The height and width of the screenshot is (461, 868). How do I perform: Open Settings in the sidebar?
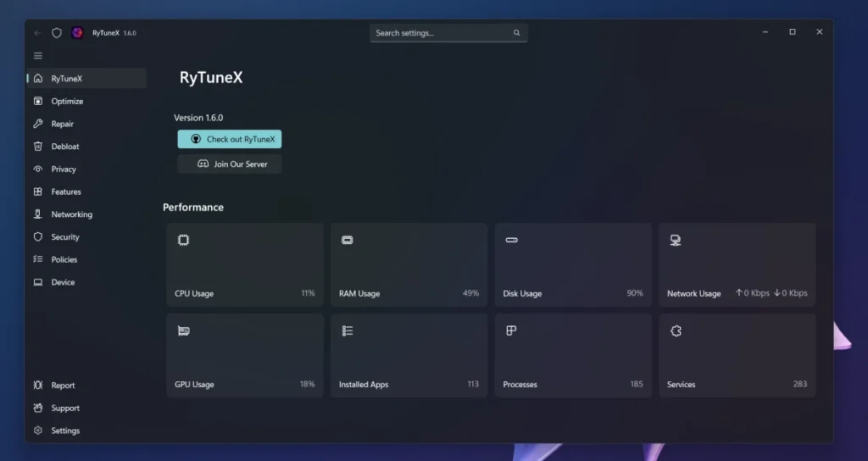(87, 430)
